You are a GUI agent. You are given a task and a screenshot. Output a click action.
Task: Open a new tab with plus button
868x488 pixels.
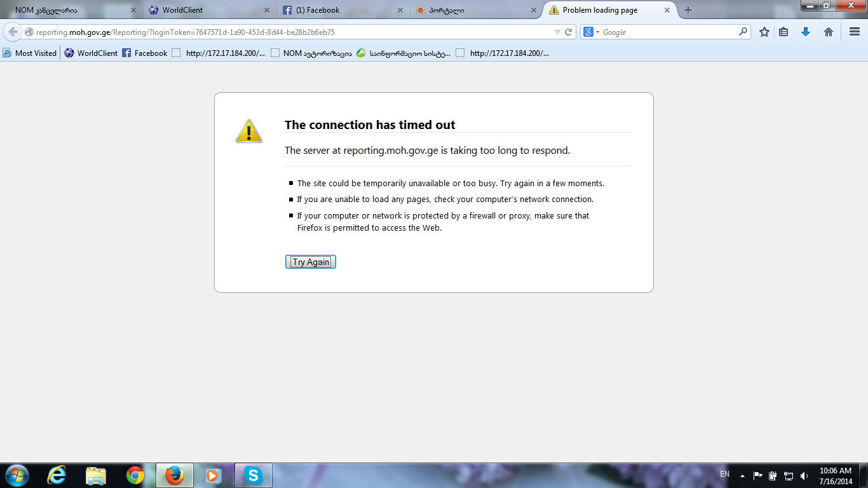click(x=688, y=10)
